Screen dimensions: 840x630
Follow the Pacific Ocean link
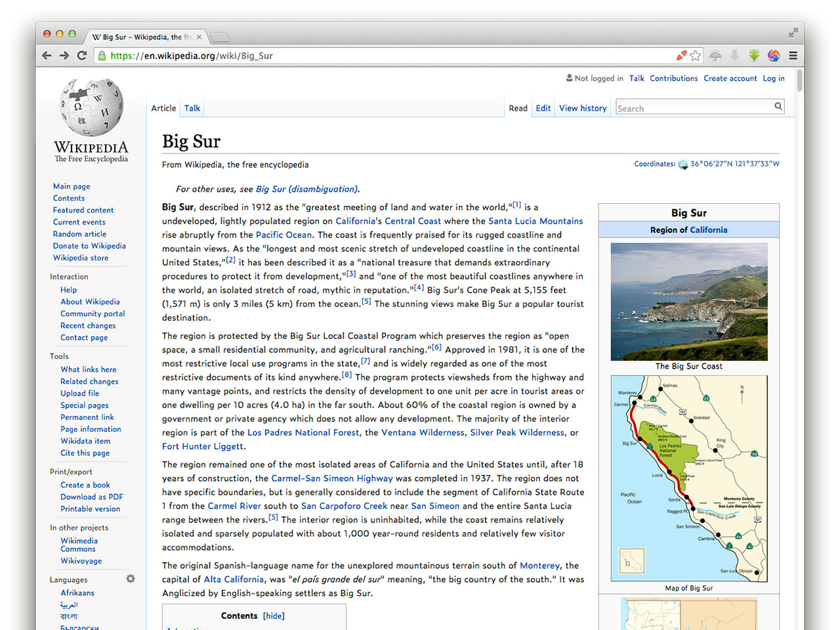(284, 235)
